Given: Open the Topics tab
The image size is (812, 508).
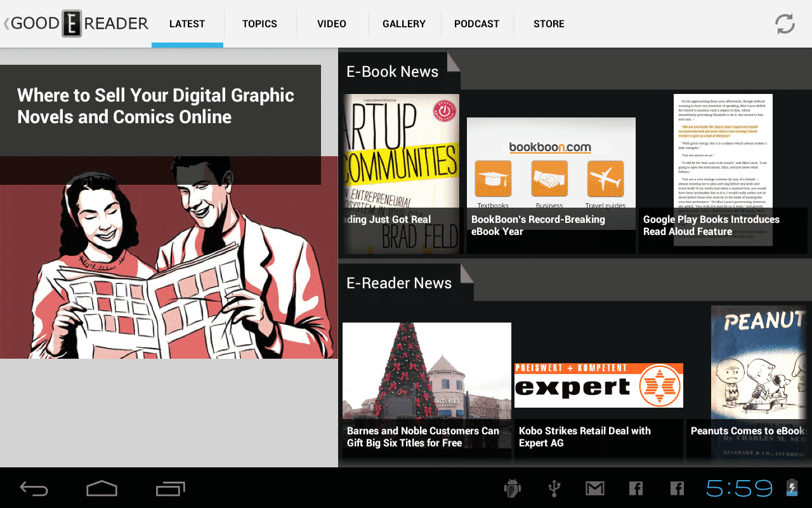Looking at the screenshot, I should pos(259,24).
